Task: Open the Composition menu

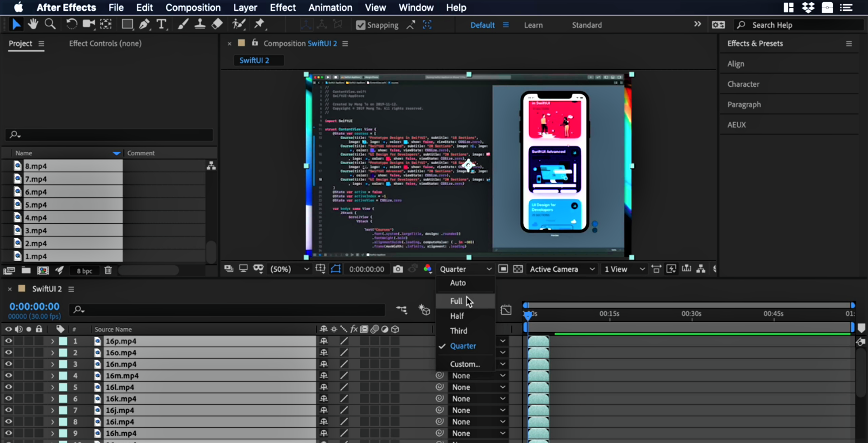Action: [x=193, y=8]
